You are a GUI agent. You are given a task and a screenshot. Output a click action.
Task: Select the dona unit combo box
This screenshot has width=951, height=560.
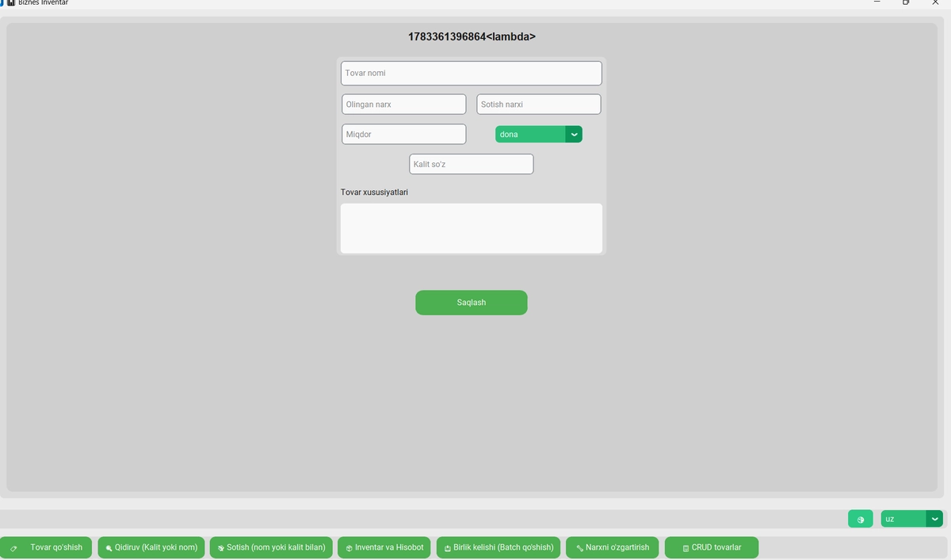(x=530, y=135)
